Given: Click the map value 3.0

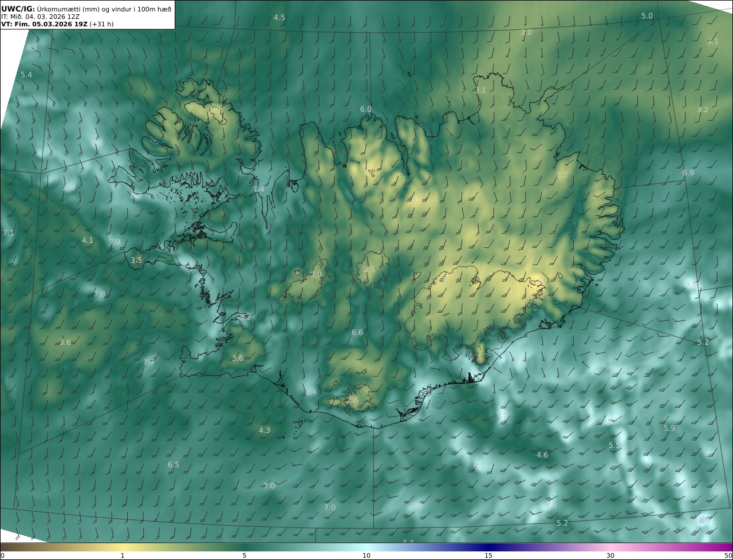Looking at the screenshot, I should pyautogui.click(x=526, y=33).
